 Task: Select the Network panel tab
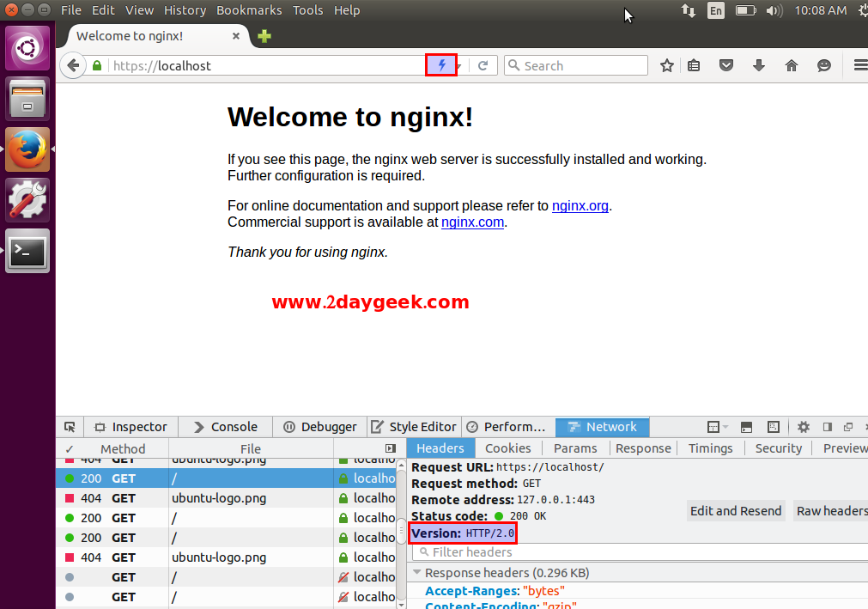pos(603,427)
